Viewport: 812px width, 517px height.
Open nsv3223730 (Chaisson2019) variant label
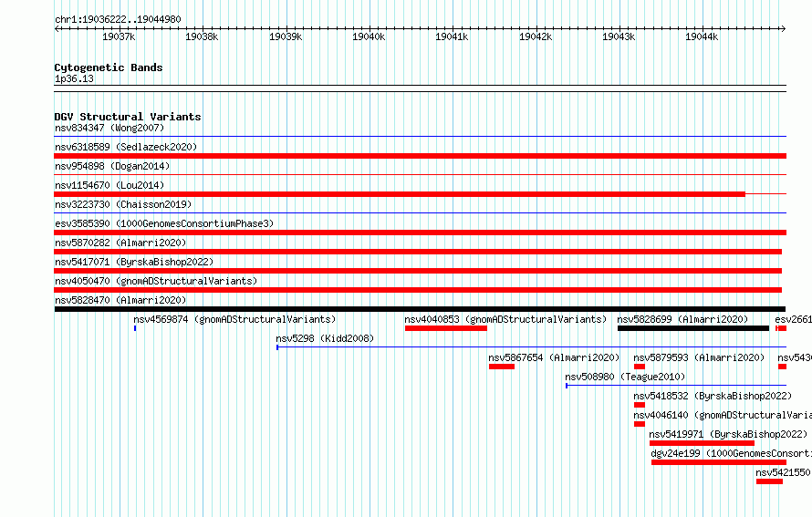coord(123,204)
